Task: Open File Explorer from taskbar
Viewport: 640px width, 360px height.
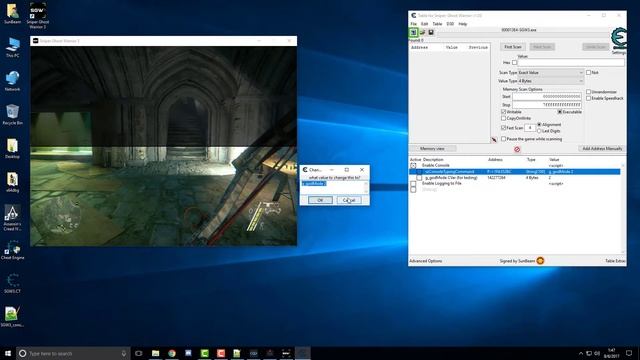Action: point(156,353)
